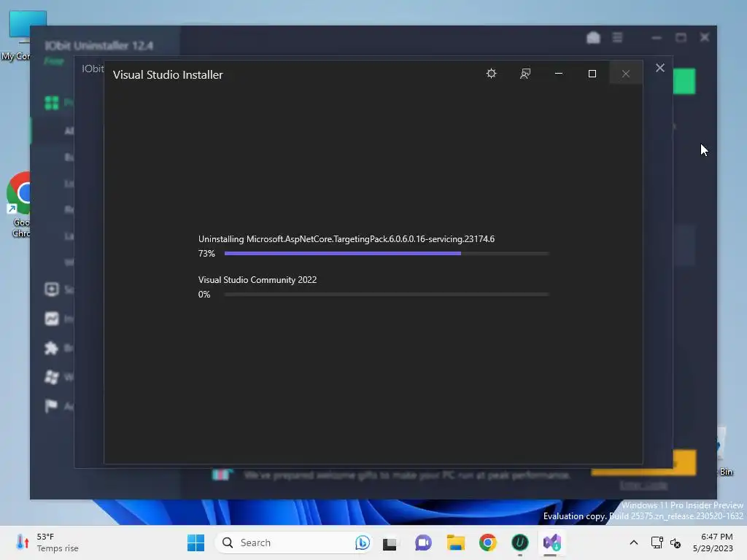
Task: Click the Visual Studio Community 2022 progress bar
Action: point(387,295)
